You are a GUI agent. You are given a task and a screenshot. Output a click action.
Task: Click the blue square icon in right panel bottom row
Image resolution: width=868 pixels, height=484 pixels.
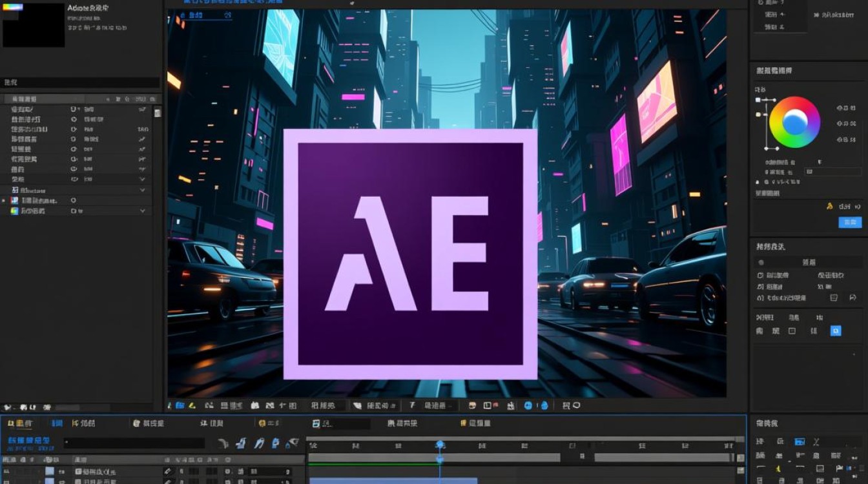(x=836, y=331)
